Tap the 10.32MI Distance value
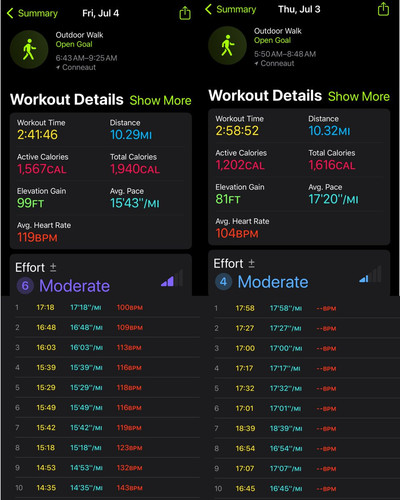 click(x=329, y=131)
